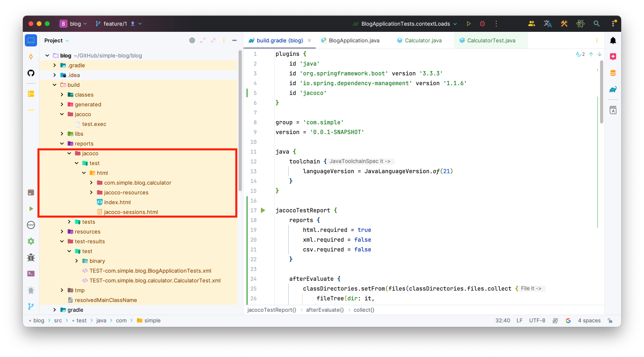Debug the current run configuration
This screenshot has height=357, width=644.
point(482,24)
